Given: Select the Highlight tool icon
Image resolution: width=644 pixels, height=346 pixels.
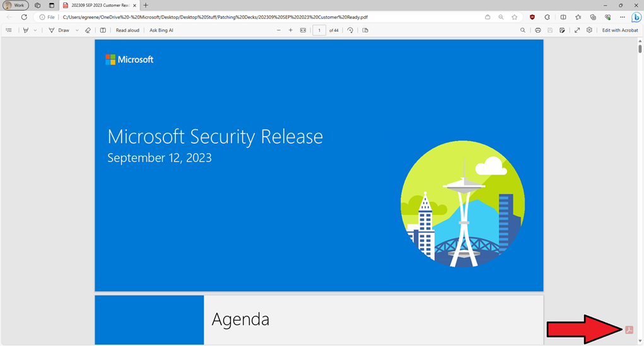Looking at the screenshot, I should pos(26,30).
